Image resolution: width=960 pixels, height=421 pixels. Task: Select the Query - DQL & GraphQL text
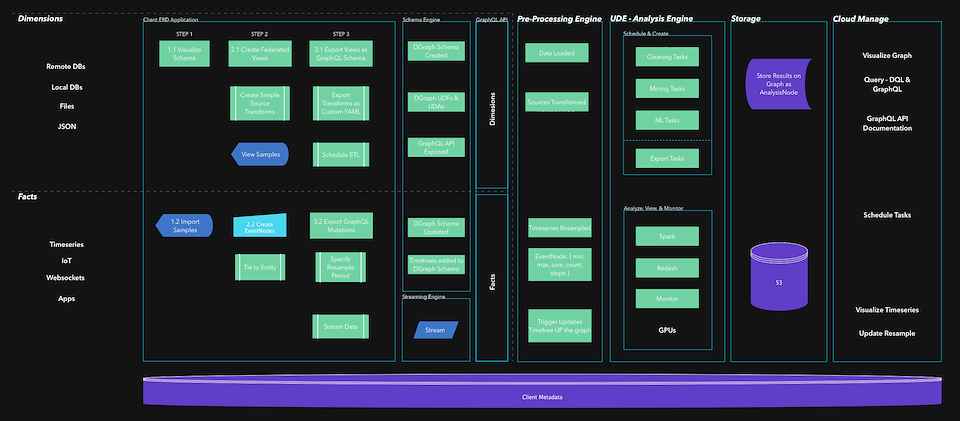(887, 84)
